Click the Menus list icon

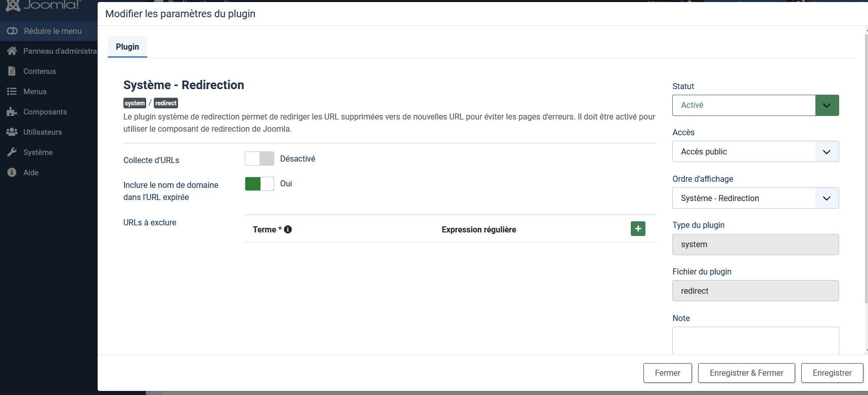(12, 92)
